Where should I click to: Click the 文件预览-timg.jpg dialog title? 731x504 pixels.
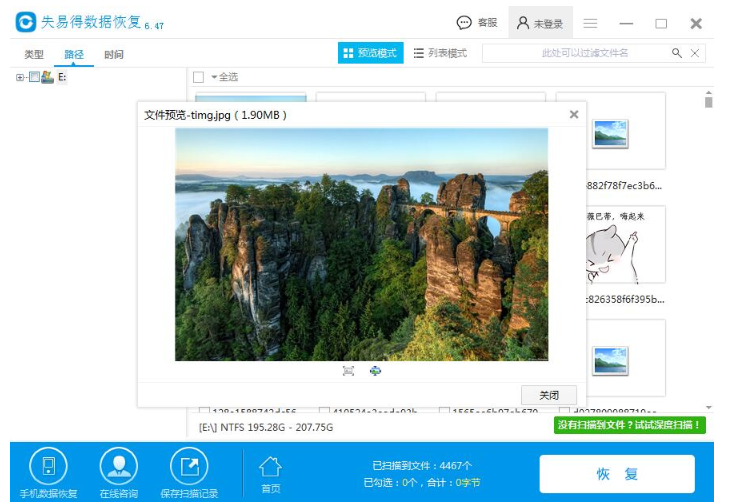pos(215,115)
